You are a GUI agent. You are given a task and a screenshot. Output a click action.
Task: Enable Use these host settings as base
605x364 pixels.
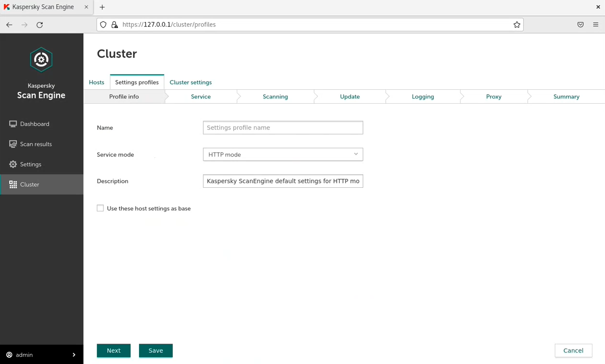(100, 209)
